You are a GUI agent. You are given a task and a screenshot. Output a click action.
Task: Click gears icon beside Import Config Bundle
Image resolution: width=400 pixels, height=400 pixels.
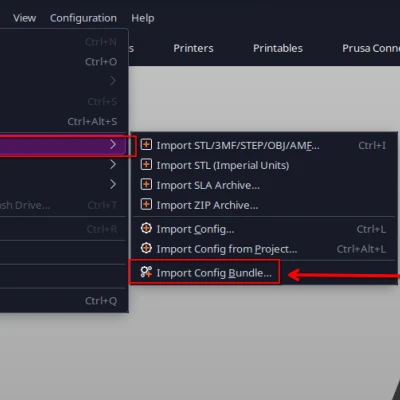146,272
